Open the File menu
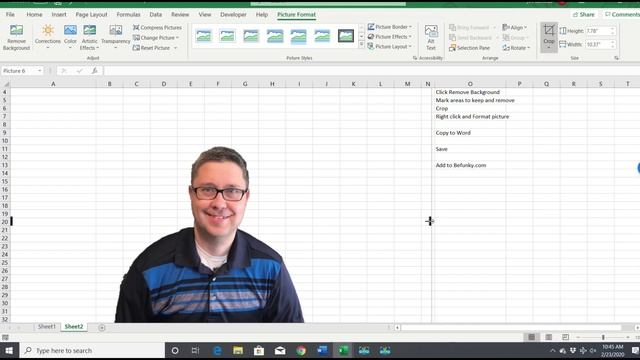This screenshot has height=360, width=640. click(x=10, y=14)
